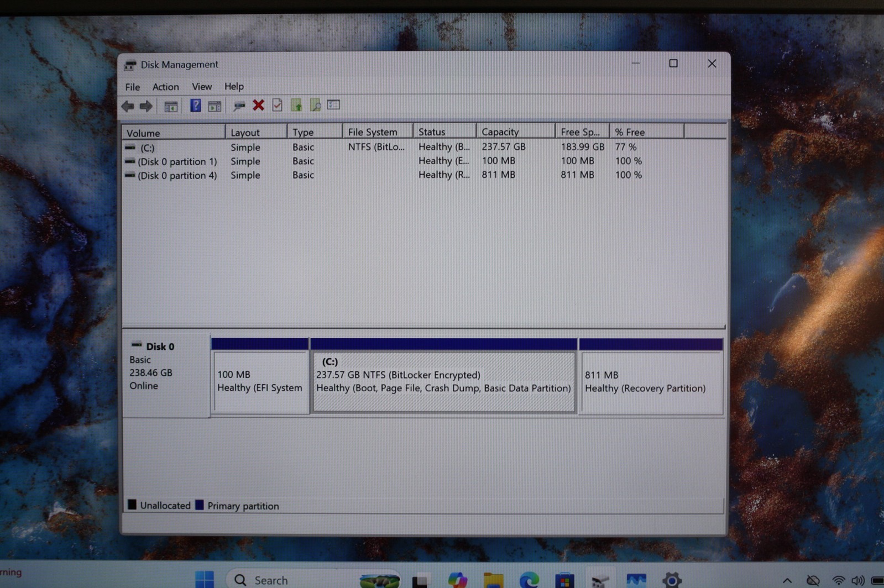884x588 pixels.
Task: Maximize the Disk Management window
Action: click(x=673, y=64)
